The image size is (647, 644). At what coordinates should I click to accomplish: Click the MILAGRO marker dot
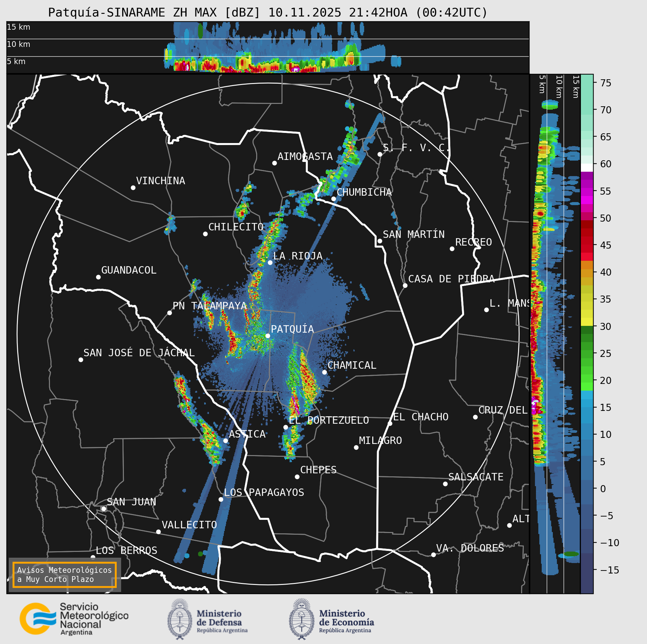point(356,447)
